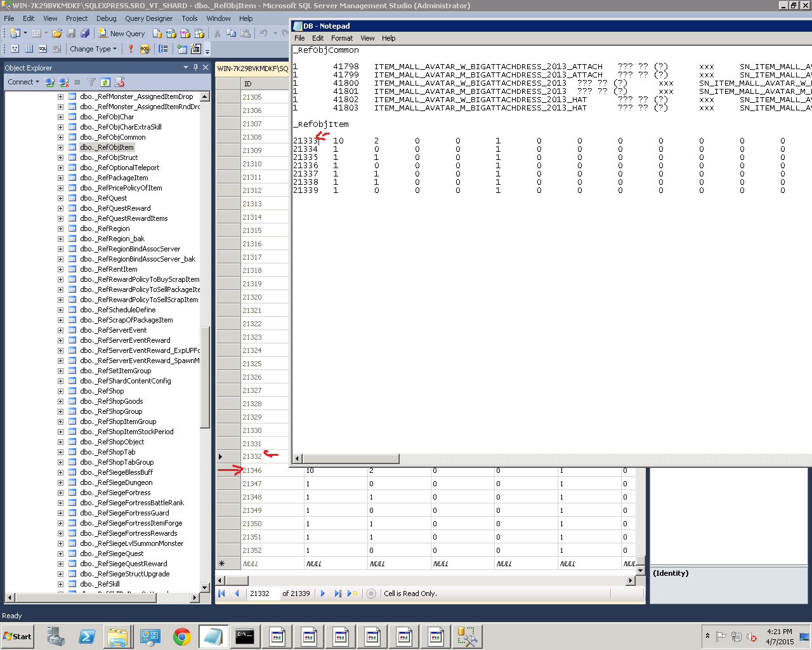Click the Connect Object Explorer icon
Screen dimensions: 812x650
[49, 82]
